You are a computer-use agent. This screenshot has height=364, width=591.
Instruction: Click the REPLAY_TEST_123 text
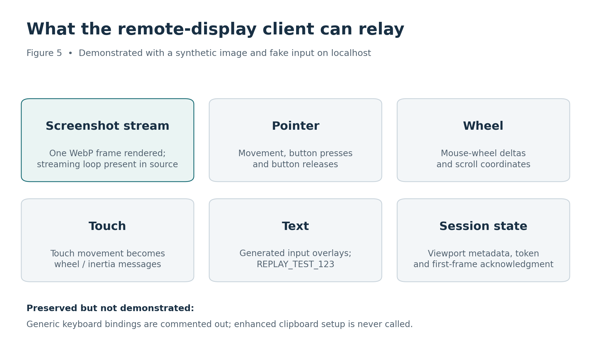[x=295, y=264]
